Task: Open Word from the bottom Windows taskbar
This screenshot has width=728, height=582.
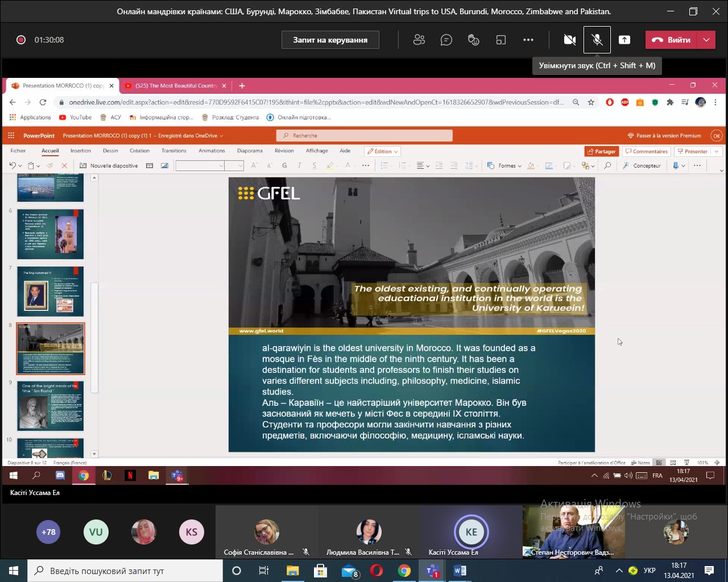Action: point(460,571)
